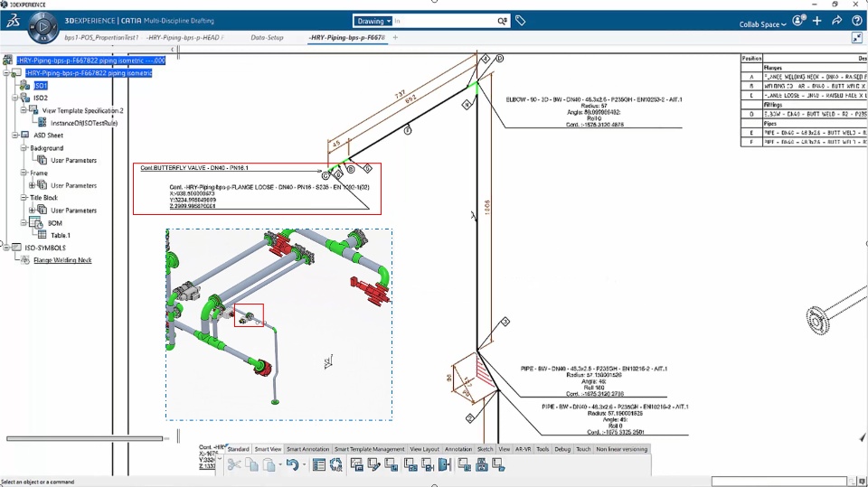Image resolution: width=868 pixels, height=487 pixels.
Task: Expand User Parameters under Frame
Action: (33, 185)
